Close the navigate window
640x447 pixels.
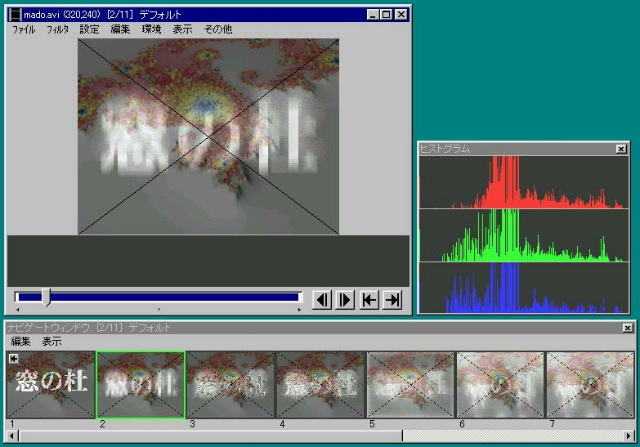(628, 328)
